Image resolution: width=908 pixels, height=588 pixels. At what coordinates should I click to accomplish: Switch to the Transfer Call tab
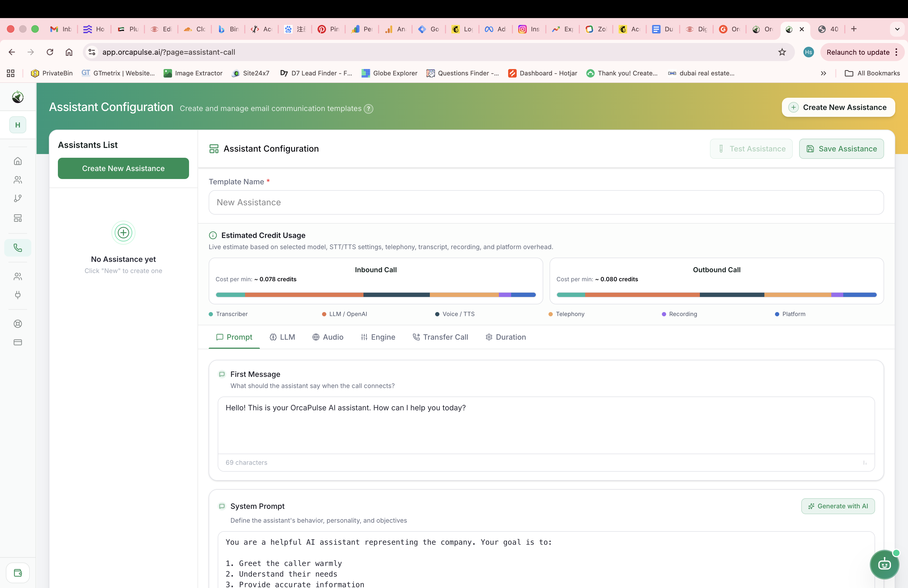pos(440,337)
